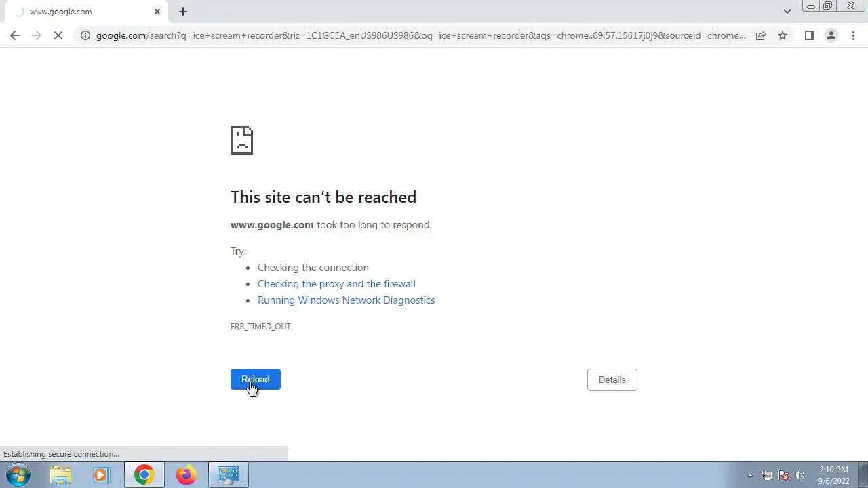Screen dimensions: 868x488
Task: Launch Windows Media Player from taskbar
Action: pyautogui.click(x=102, y=475)
